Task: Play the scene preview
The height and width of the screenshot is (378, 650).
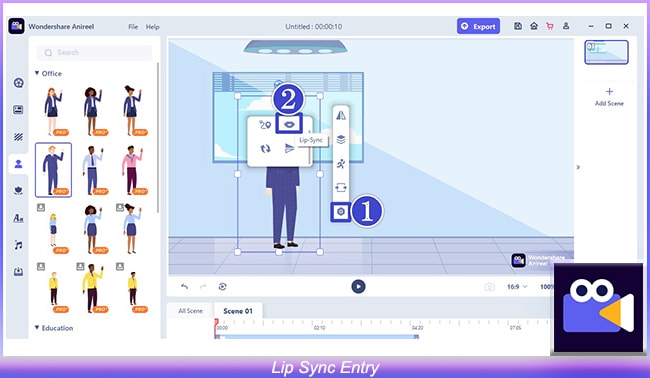Action: click(x=358, y=286)
